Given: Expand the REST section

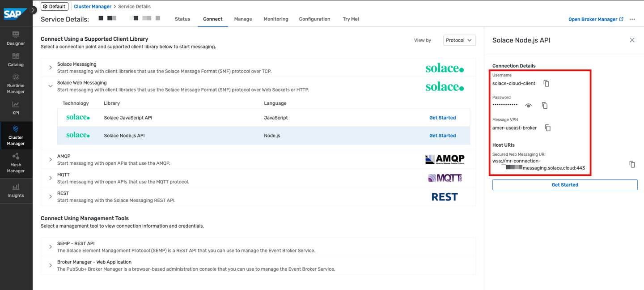Looking at the screenshot, I should (x=51, y=197).
